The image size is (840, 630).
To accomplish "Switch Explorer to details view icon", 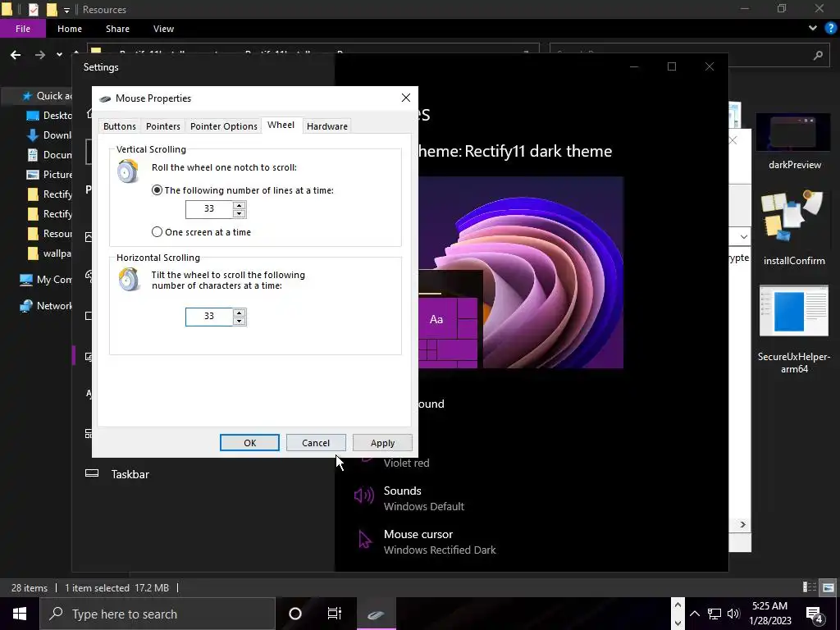I will (x=810, y=587).
